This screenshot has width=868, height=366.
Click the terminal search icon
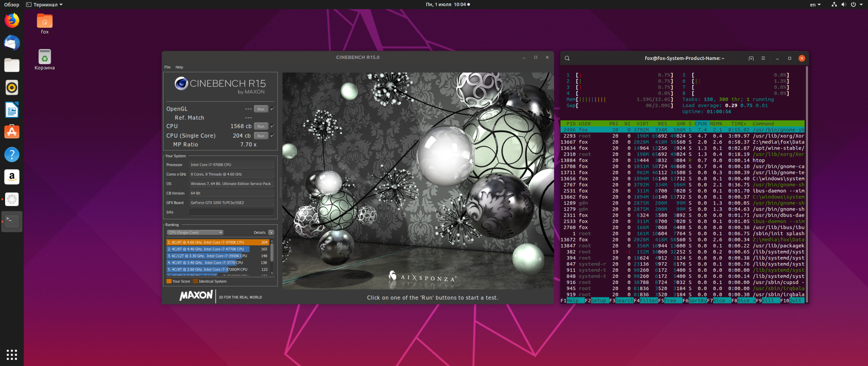(x=567, y=58)
